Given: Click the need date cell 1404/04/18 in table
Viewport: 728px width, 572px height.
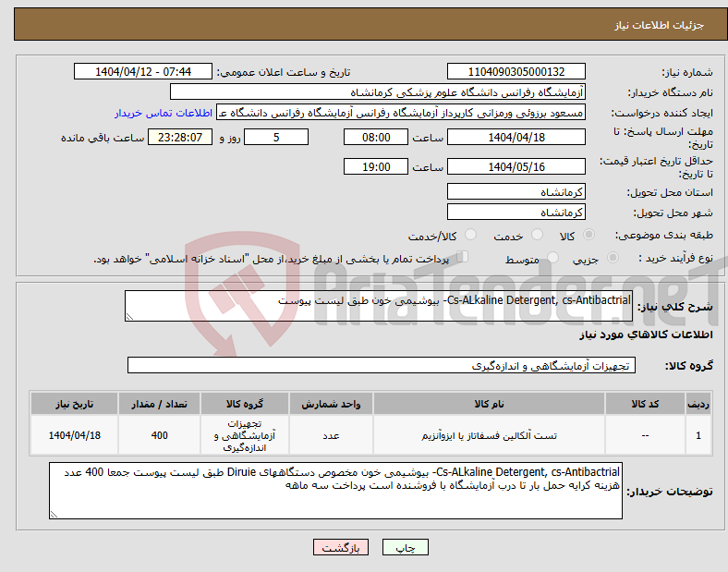Looking at the screenshot, I should [74, 435].
